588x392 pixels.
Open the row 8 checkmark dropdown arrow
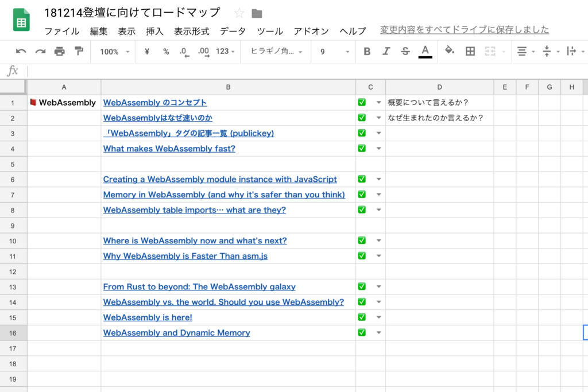(x=379, y=210)
